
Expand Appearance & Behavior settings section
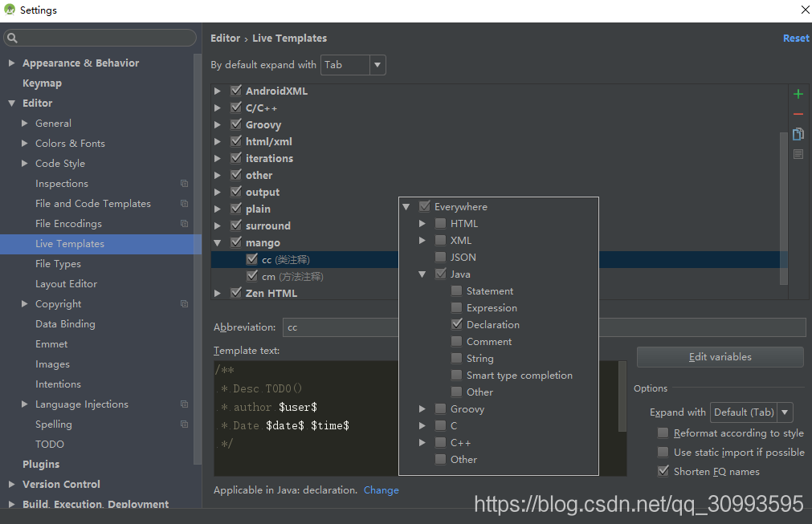11,63
